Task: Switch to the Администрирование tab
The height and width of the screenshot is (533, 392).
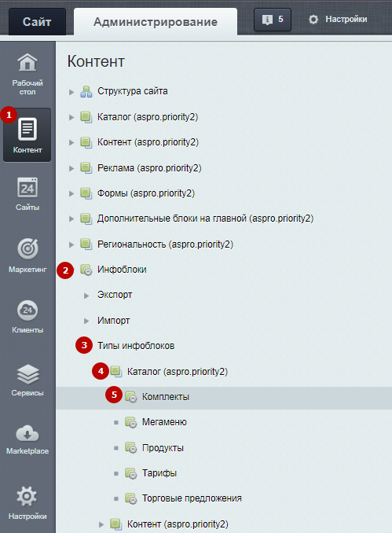Action: click(x=156, y=22)
